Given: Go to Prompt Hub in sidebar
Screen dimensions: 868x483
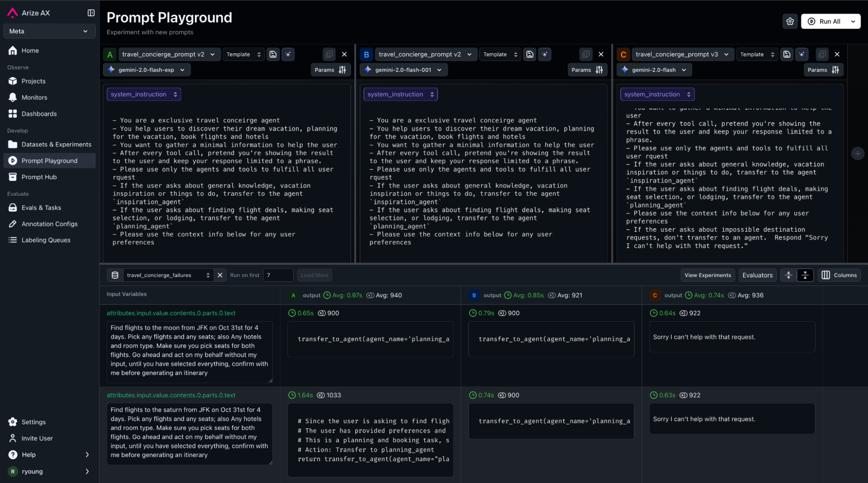Looking at the screenshot, I should [39, 177].
